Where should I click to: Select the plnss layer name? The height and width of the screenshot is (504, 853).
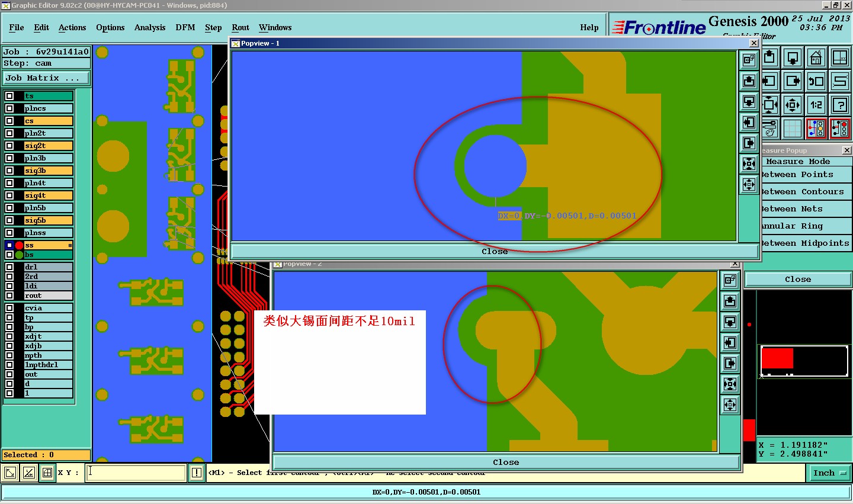(48, 233)
